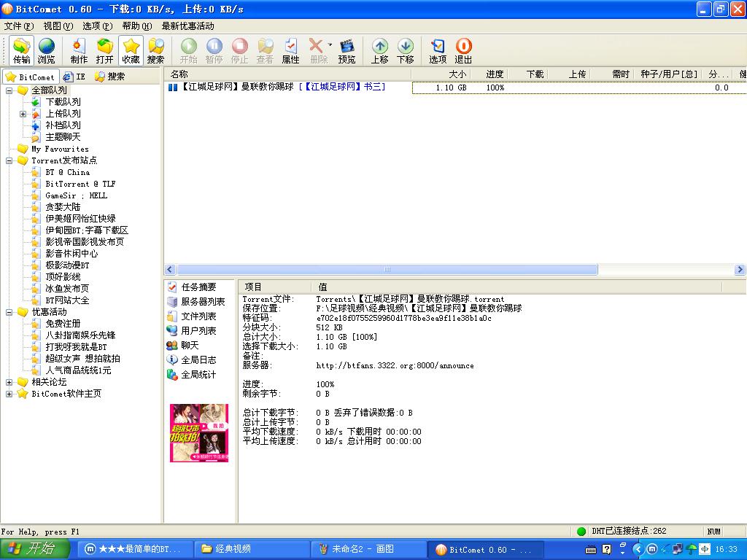Click the Windows 开始 Start button
747x560 pixels.
pyautogui.click(x=35, y=549)
